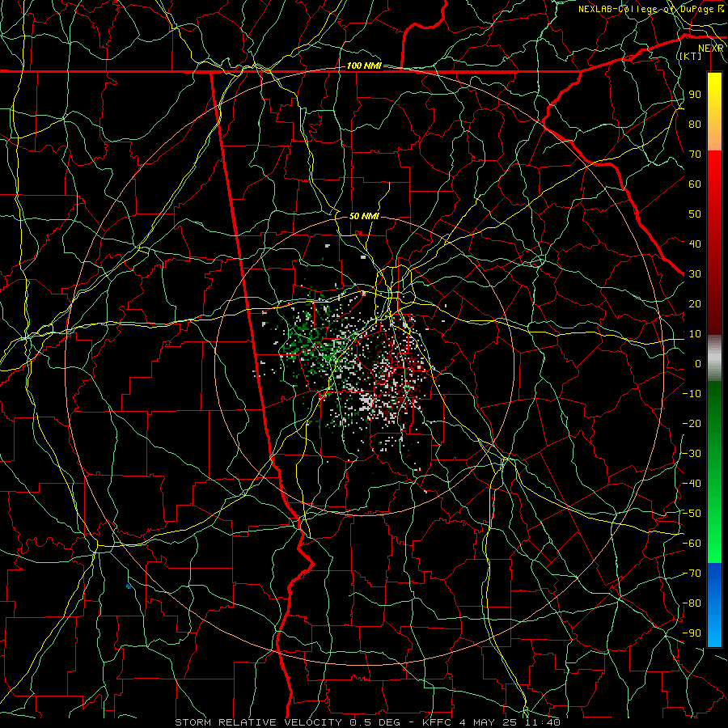This screenshot has height=728, width=728.
Task: Click the 0 knot label on scale
Action: 698,363
